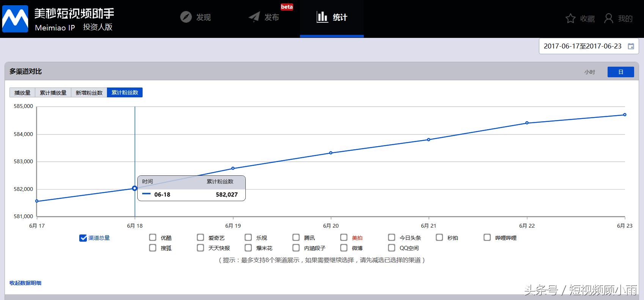
Task: Click the 6月 20 data point
Action: (x=331, y=153)
